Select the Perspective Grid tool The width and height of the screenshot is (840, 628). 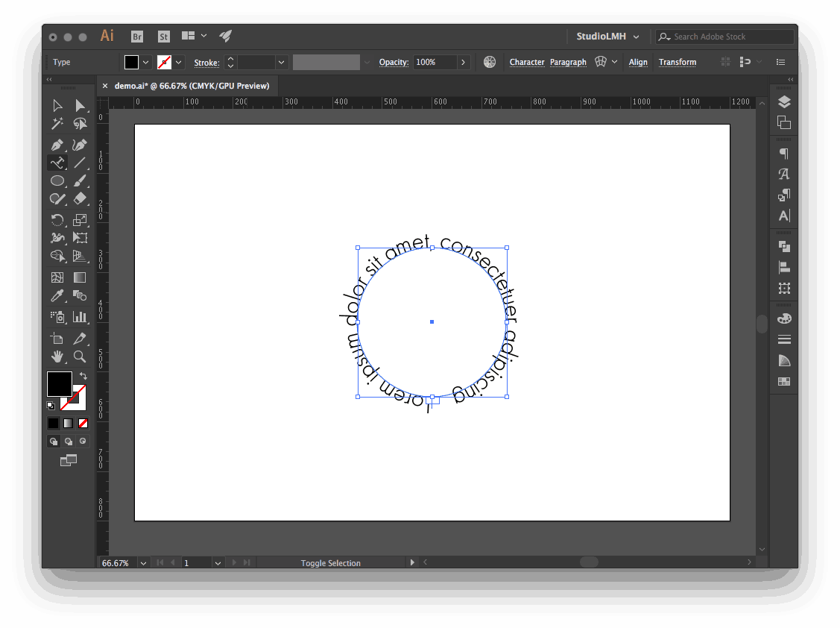(x=80, y=256)
